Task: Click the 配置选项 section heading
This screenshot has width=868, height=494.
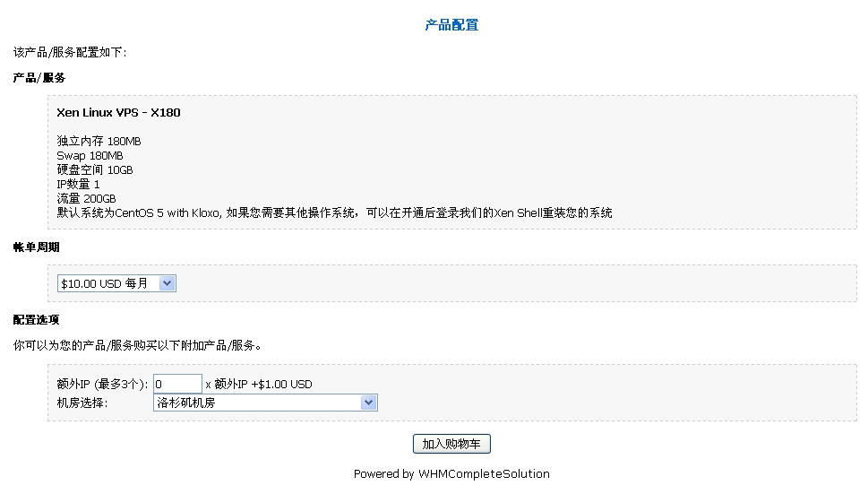Action: pos(37,319)
